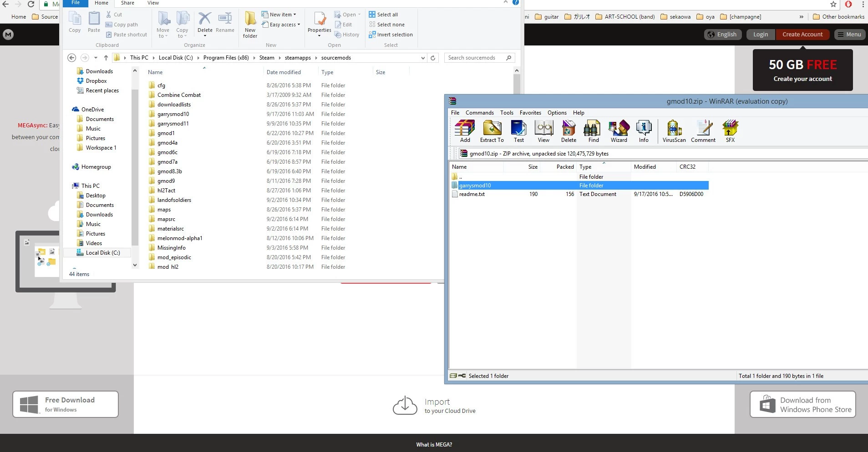The image size is (868, 452).
Task: Sort Explorer files by Date modified
Action: [x=283, y=72]
